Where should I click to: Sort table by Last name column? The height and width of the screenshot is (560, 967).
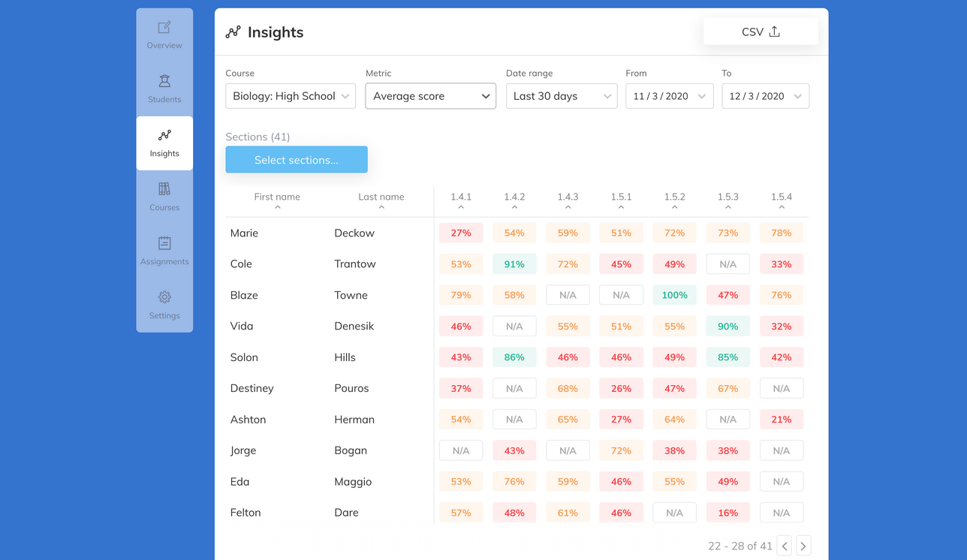click(381, 200)
